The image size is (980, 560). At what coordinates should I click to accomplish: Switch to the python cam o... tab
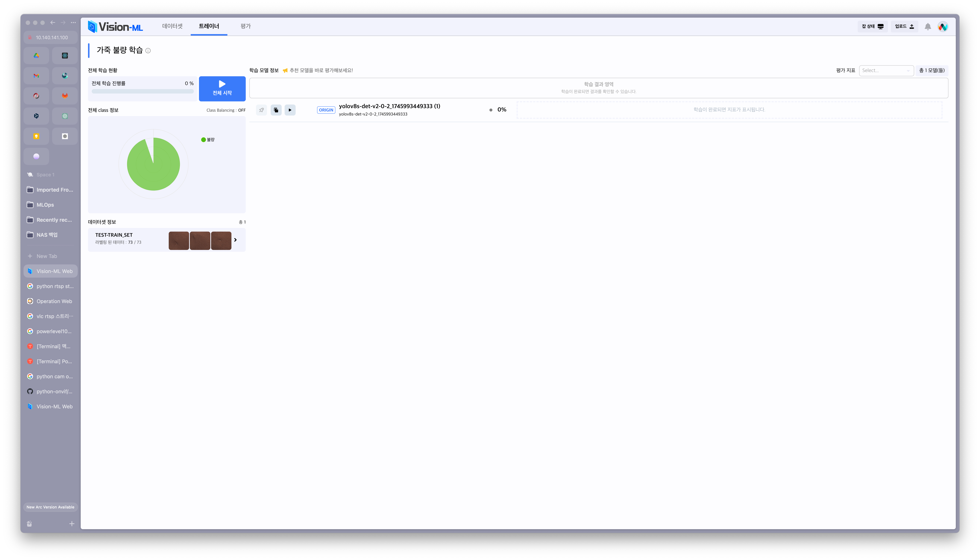[50, 376]
